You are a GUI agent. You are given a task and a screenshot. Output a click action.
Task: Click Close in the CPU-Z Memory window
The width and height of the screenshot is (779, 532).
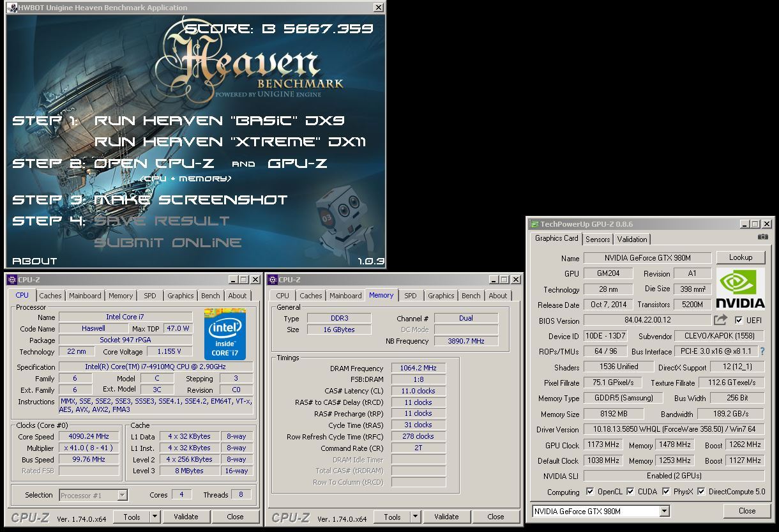(495, 517)
